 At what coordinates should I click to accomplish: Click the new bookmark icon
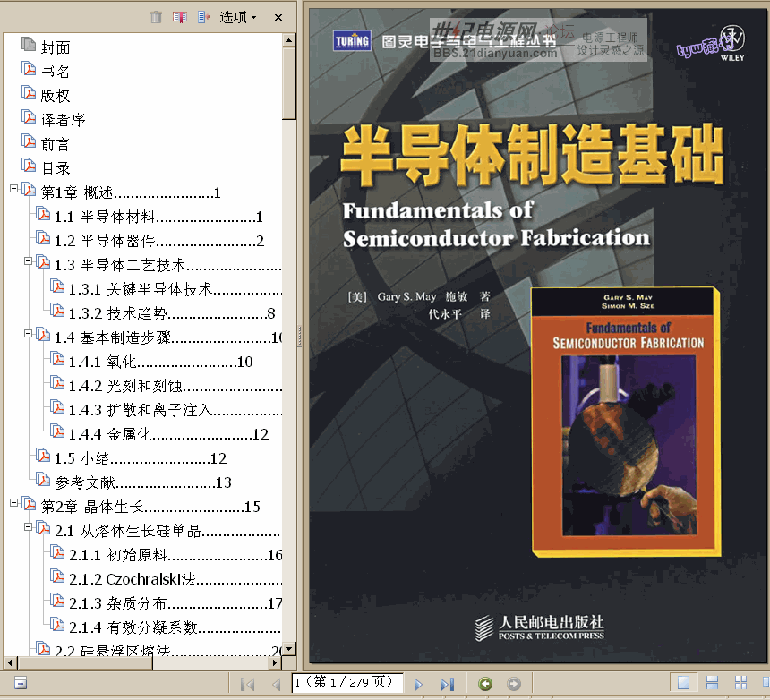point(180,17)
